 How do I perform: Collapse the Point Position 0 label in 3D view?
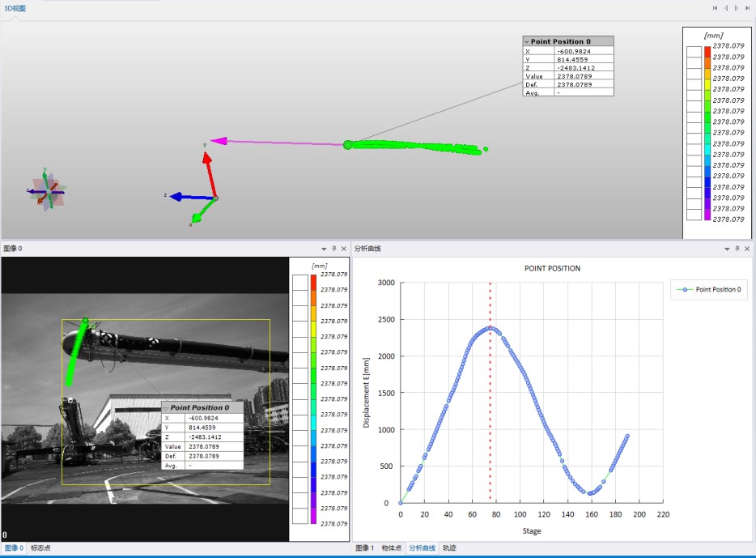527,41
